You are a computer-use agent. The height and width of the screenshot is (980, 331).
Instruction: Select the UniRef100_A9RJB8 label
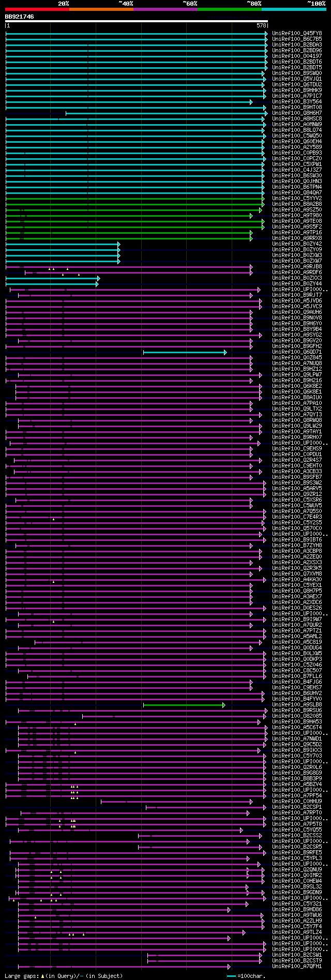(x=297, y=266)
